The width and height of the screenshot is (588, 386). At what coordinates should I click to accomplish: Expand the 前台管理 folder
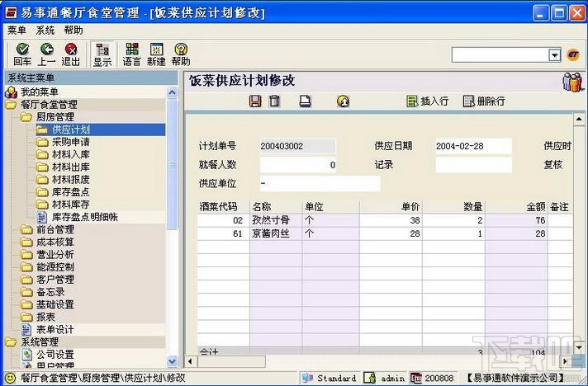click(x=55, y=229)
